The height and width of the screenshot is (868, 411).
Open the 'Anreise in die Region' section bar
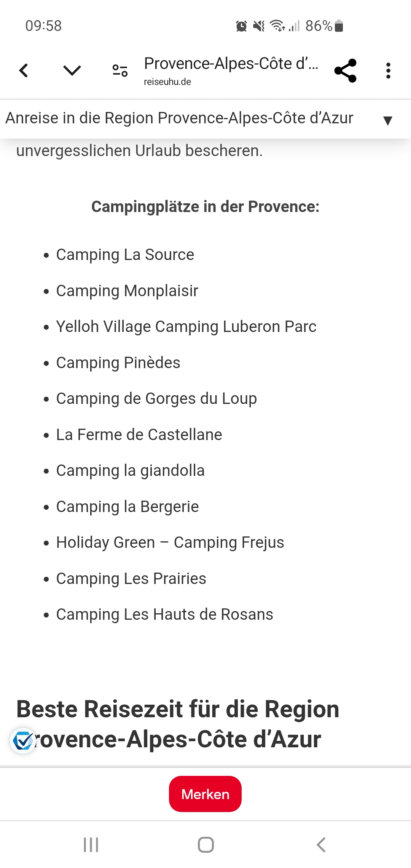[x=179, y=118]
